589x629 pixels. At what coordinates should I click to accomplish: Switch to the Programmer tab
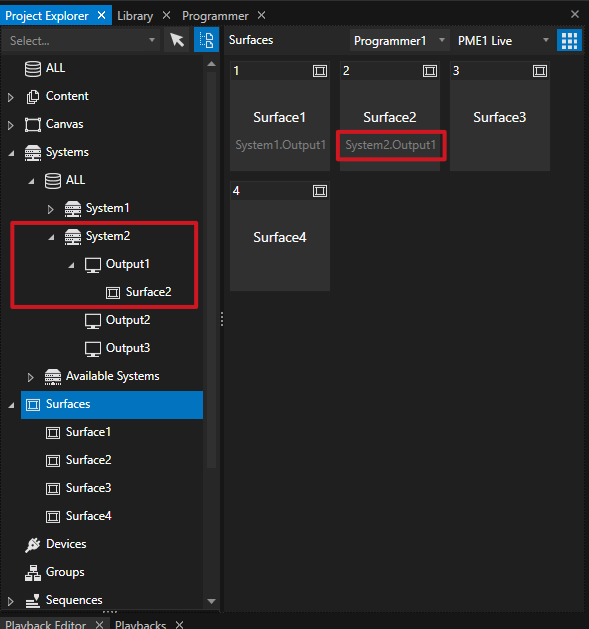coord(215,16)
